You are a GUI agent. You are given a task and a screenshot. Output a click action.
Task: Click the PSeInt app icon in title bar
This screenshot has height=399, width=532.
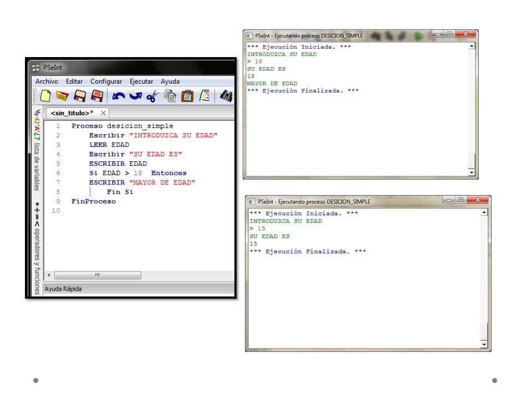point(35,68)
